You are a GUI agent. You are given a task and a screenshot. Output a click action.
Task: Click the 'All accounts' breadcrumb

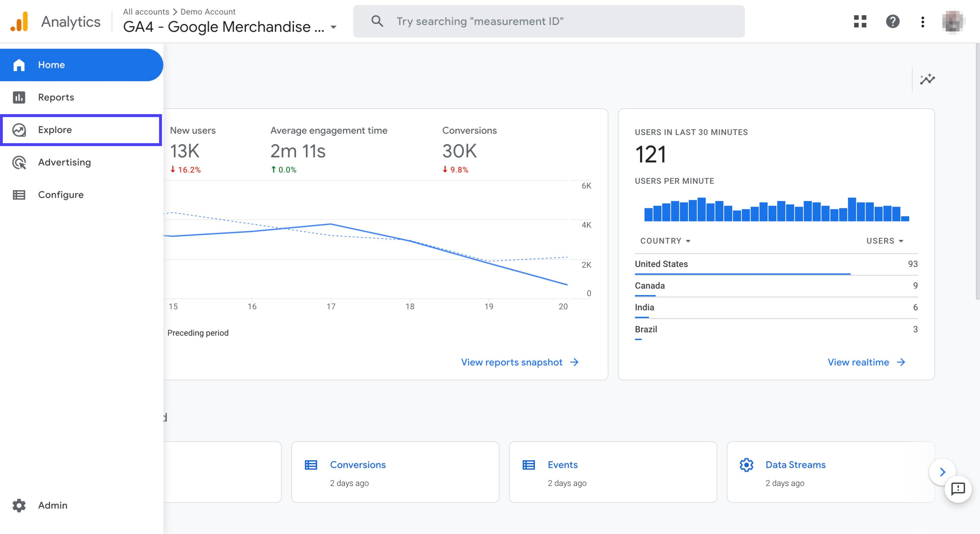146,11
